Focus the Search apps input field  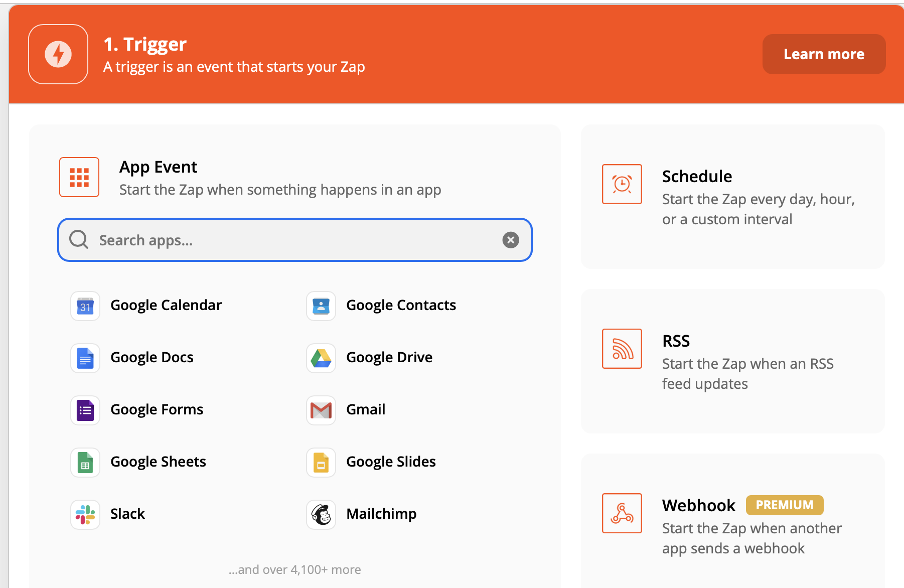(295, 240)
